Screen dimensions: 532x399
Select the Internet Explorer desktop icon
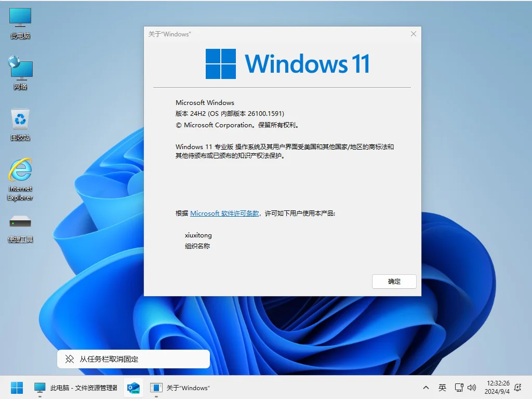(x=20, y=179)
